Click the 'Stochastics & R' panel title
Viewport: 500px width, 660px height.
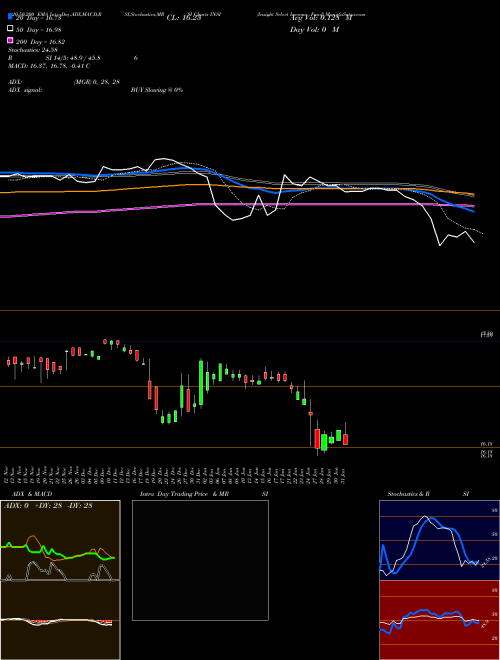pos(408,494)
